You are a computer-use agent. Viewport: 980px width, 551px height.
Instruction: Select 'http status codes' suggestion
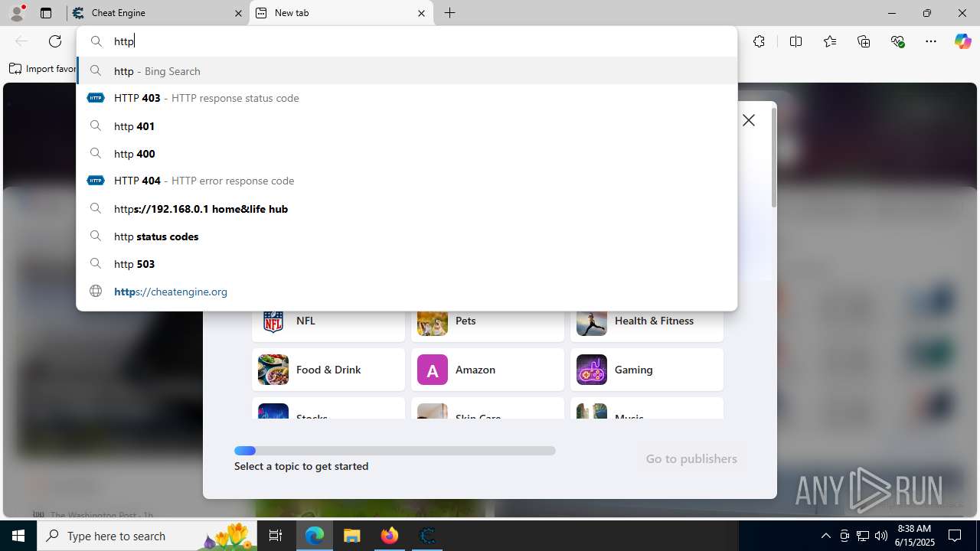pos(407,236)
